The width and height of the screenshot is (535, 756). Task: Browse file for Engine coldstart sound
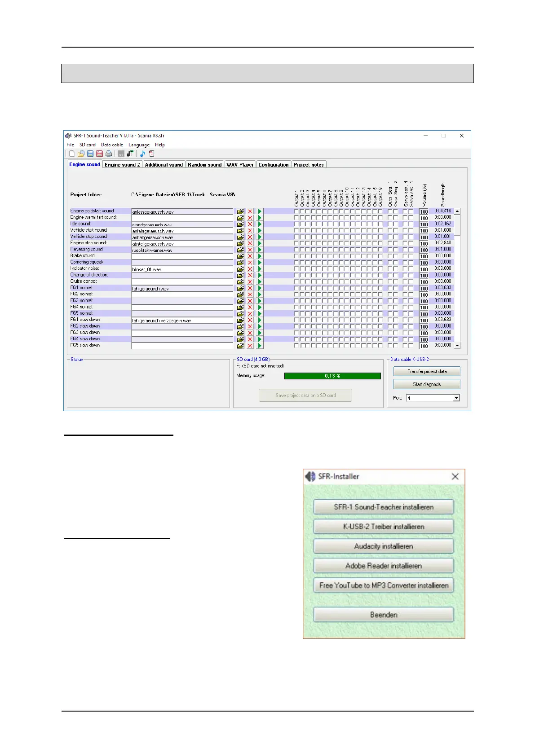point(240,211)
